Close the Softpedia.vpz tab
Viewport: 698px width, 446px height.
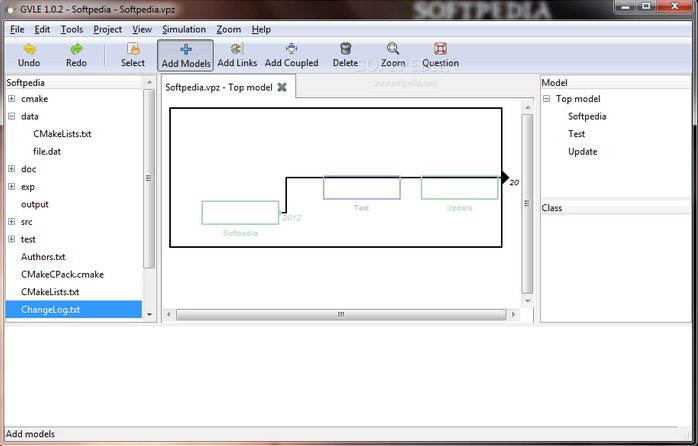click(x=282, y=87)
